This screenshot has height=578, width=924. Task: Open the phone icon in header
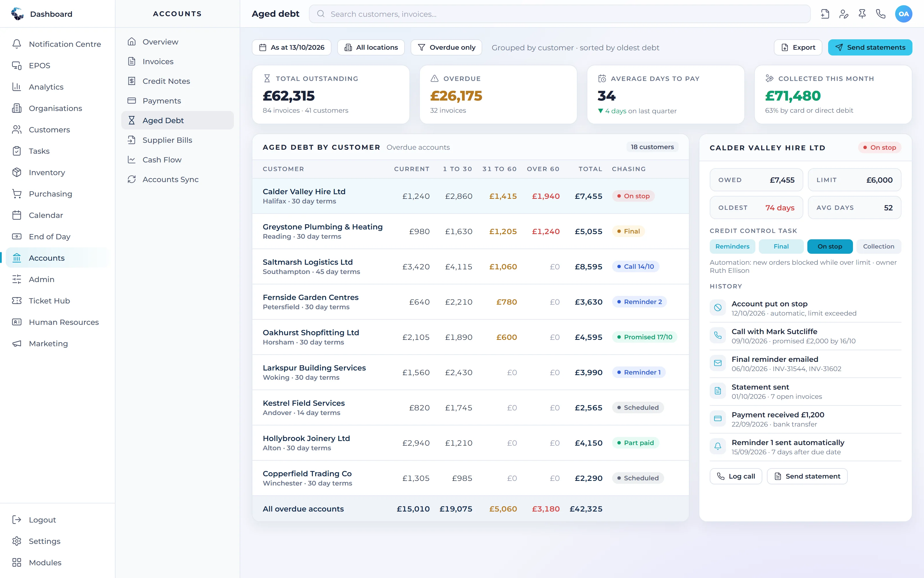[880, 14]
